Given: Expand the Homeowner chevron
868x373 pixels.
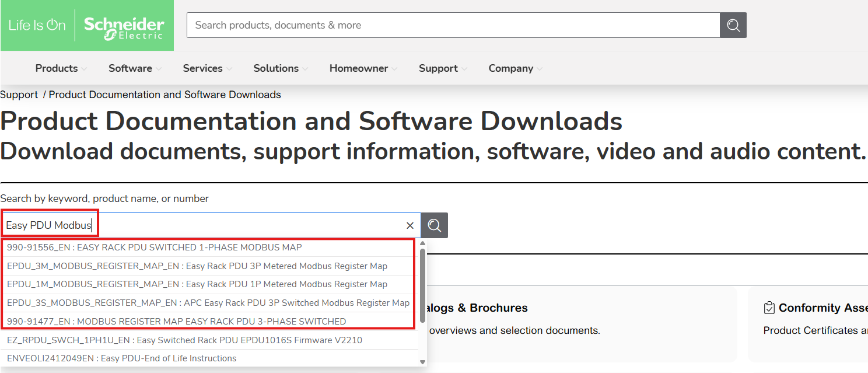Looking at the screenshot, I should 394,69.
